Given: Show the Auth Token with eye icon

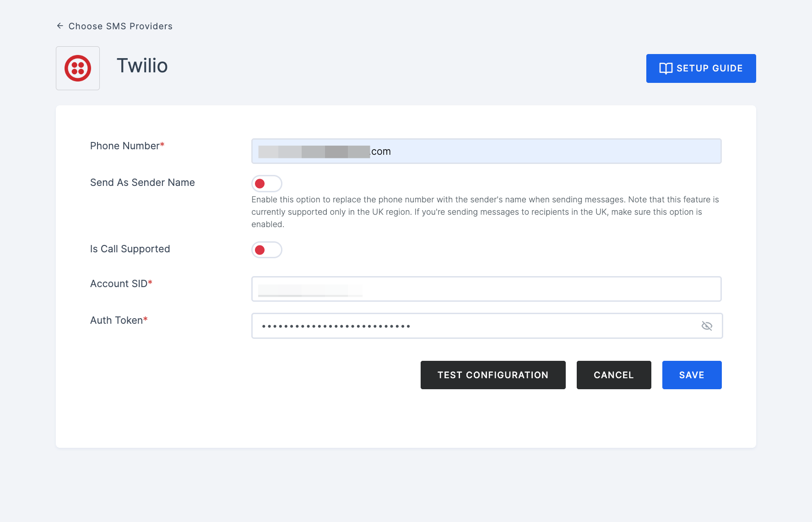Looking at the screenshot, I should click(x=707, y=326).
